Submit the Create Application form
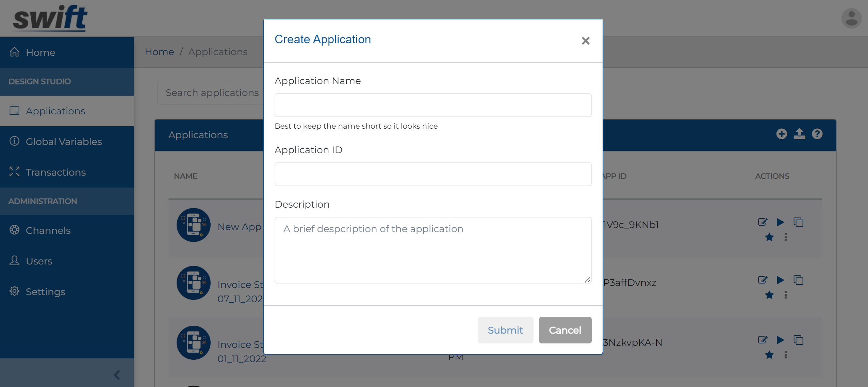The image size is (868, 387). click(505, 330)
